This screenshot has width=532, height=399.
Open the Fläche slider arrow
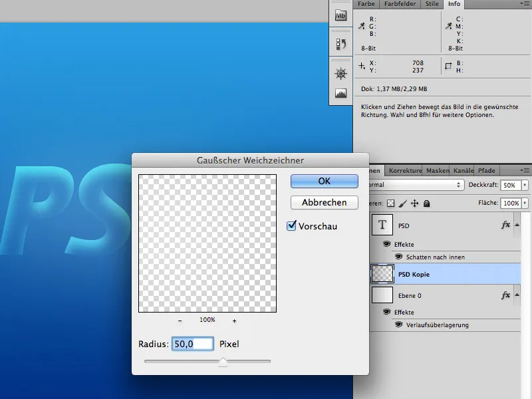(x=525, y=203)
